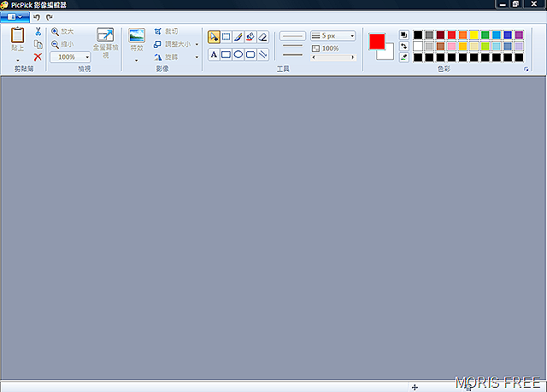Click the opacity scrollbar left arrow
This screenshot has width=547, height=392.
(314, 57)
